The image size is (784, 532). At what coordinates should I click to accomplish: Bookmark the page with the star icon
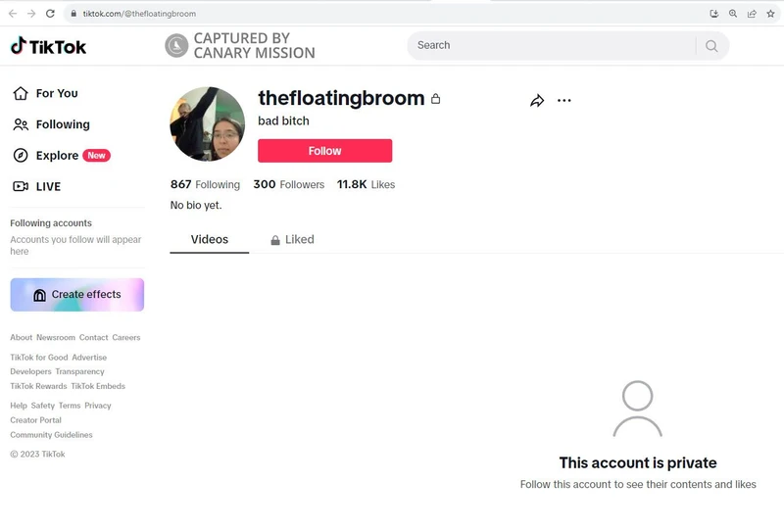770,14
